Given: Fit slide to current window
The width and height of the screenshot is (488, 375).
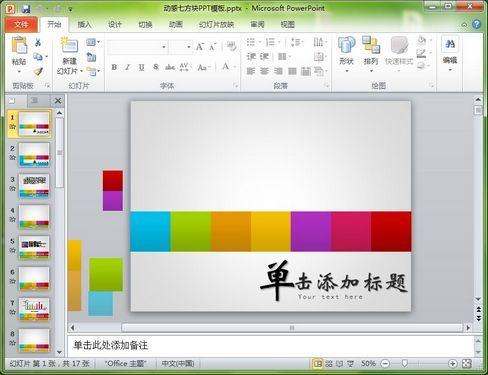Looking at the screenshot, I should (467, 364).
